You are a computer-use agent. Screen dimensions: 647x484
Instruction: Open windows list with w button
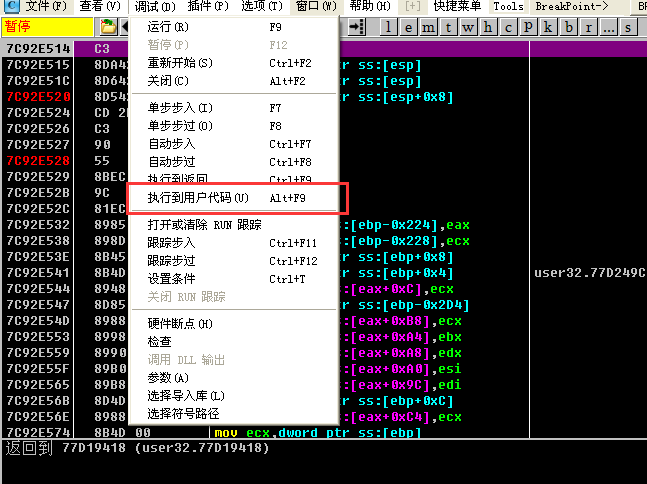[468, 27]
